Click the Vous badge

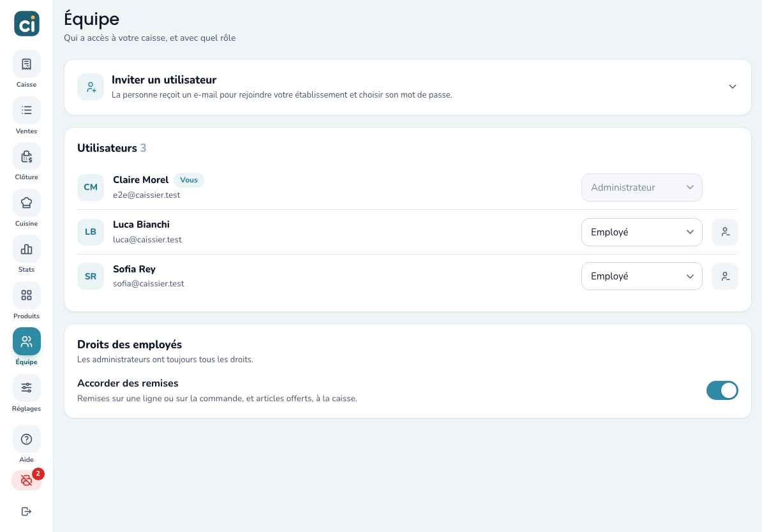[x=189, y=181]
